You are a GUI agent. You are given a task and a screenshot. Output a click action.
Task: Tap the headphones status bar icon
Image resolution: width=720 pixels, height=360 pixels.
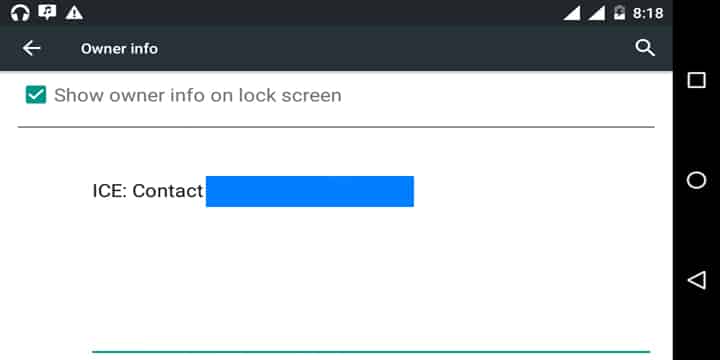pos(20,12)
